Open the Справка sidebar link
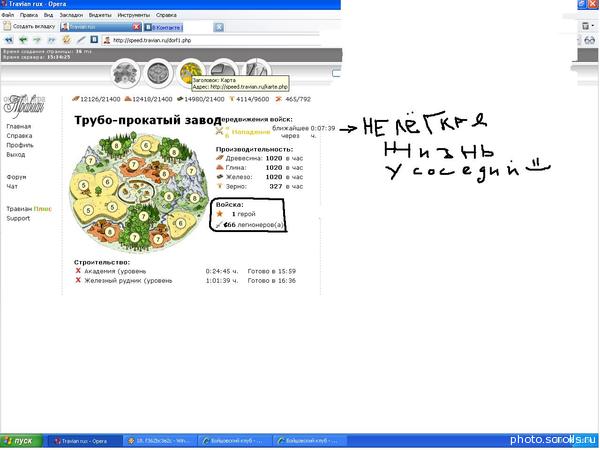 click(19, 136)
